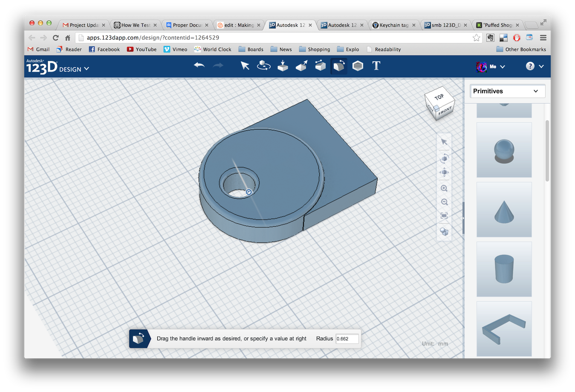Click the view cube FRONT face
Image resolution: width=575 pixels, height=392 pixels.
445,111
